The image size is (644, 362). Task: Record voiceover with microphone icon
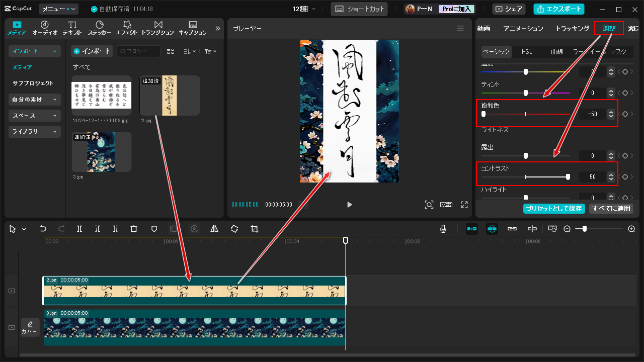[443, 229]
